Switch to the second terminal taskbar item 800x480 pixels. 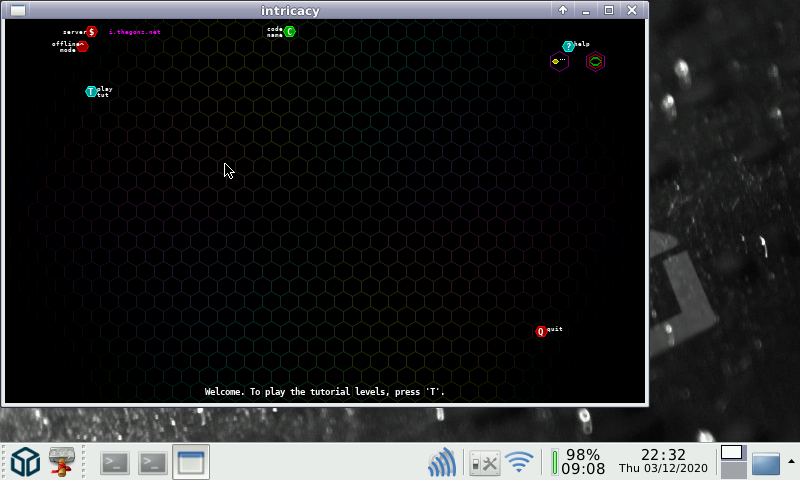point(153,462)
